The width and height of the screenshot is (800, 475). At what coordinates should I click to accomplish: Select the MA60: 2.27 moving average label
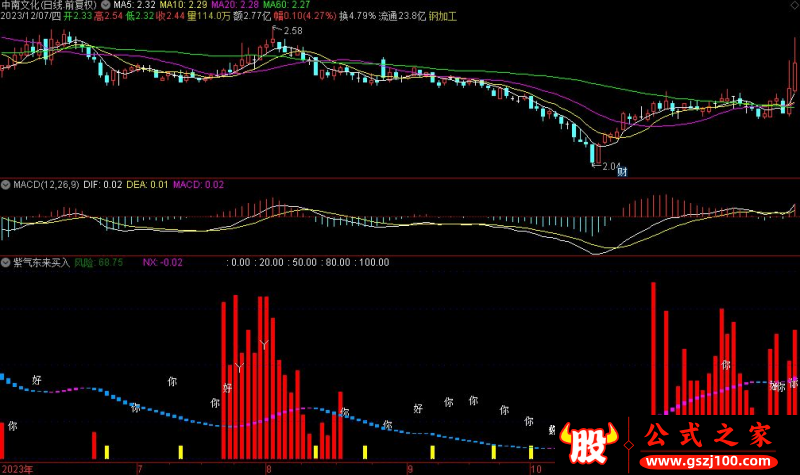(x=286, y=5)
